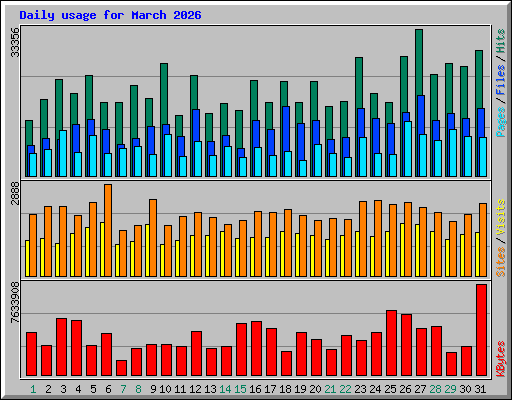Image resolution: width=512 pixels, height=400 pixels.
Task: Click day label 20 on the axis
Action: point(315,389)
